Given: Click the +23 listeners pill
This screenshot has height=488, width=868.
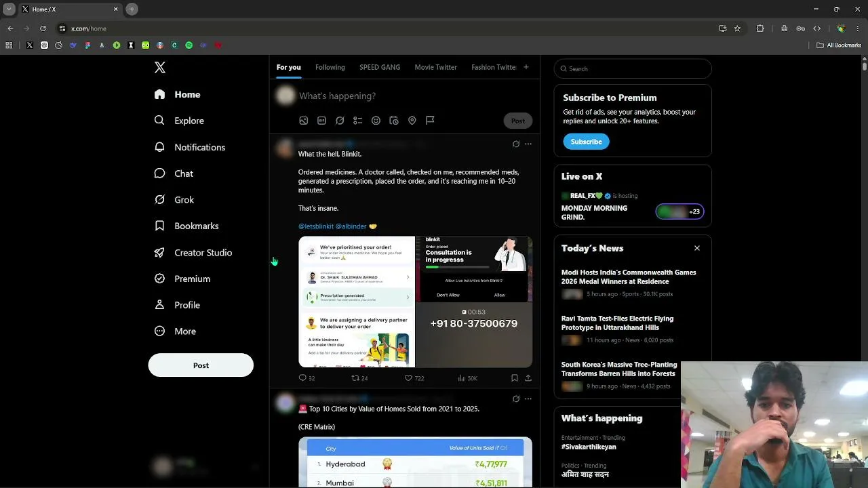Looking at the screenshot, I should point(679,211).
